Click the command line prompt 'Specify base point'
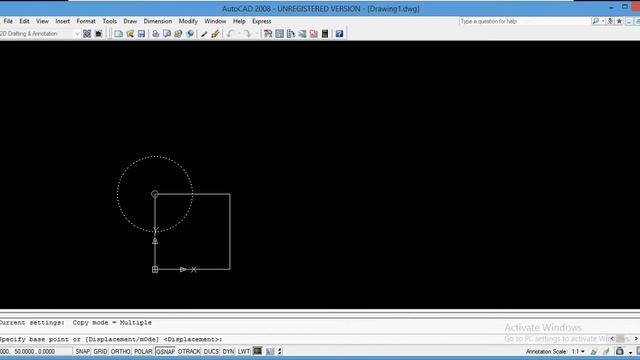Image resolution: width=640 pixels, height=360 pixels. [x=111, y=339]
